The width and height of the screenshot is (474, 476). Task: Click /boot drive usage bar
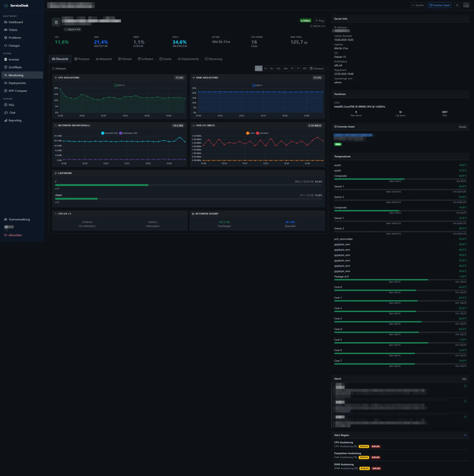(188, 199)
